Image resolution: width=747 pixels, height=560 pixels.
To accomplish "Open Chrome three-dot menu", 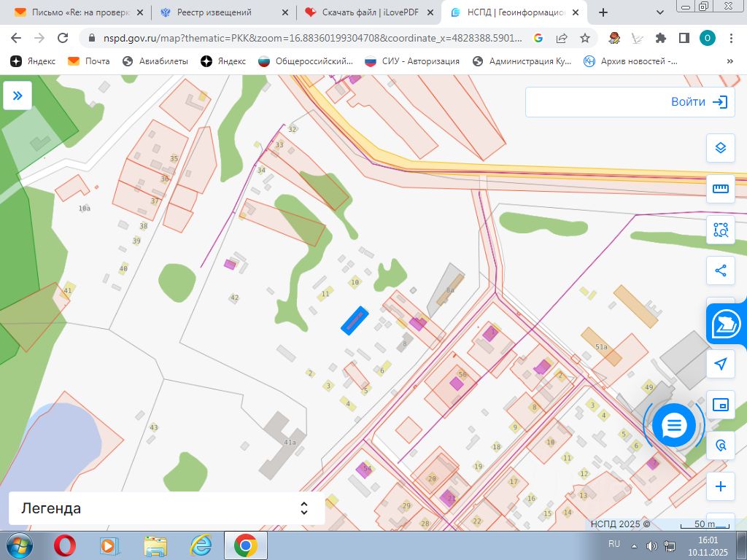I will click(x=731, y=38).
